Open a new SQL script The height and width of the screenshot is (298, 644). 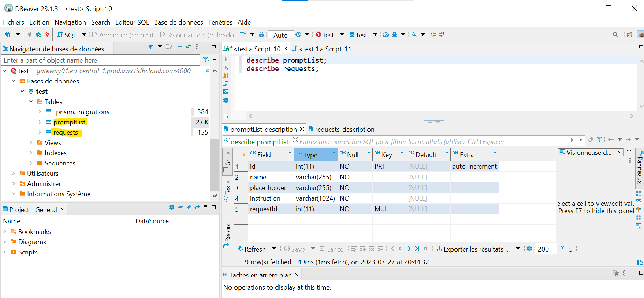point(67,35)
